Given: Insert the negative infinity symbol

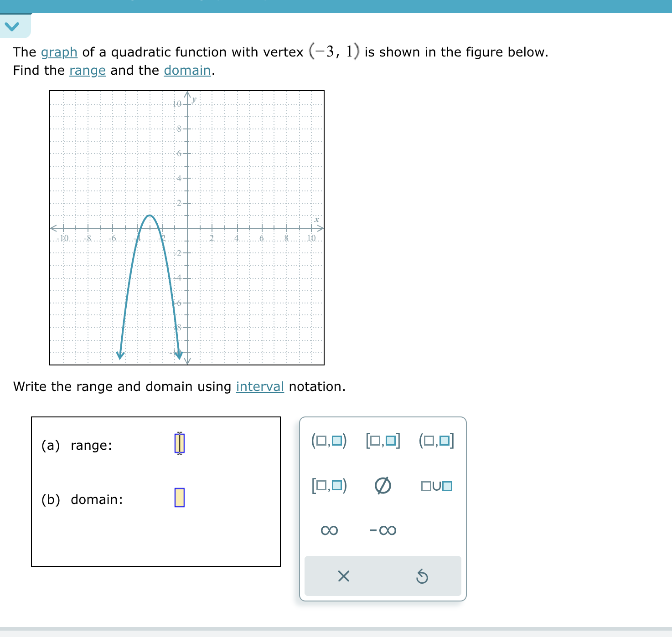Looking at the screenshot, I should point(383,530).
